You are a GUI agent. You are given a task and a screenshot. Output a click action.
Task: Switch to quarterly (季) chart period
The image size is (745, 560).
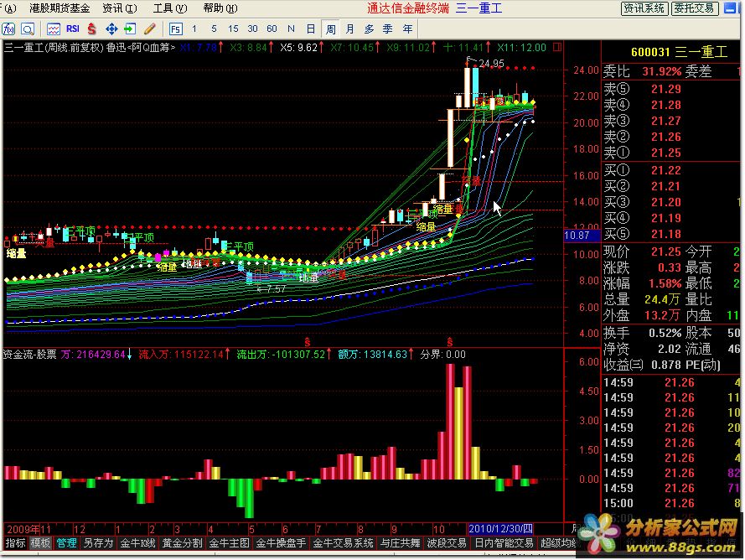(388, 29)
